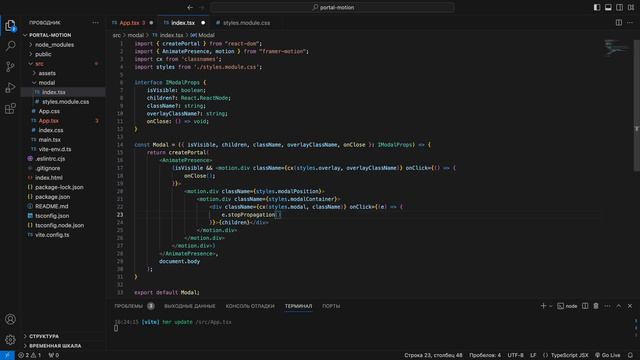Toggle primary side bar layout icon
This screenshot has height=360, width=640.
[597, 7]
